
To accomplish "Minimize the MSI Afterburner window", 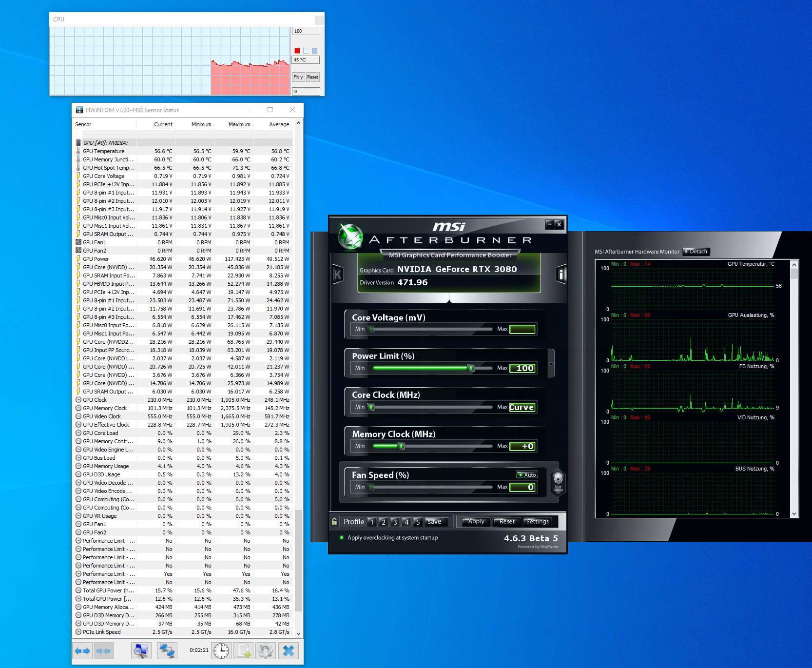I will coord(550,224).
